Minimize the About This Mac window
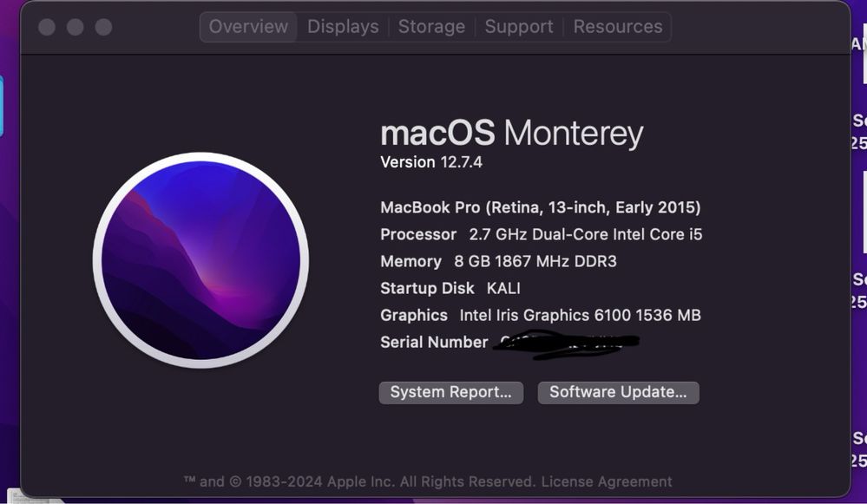The image size is (867, 504). click(x=76, y=27)
